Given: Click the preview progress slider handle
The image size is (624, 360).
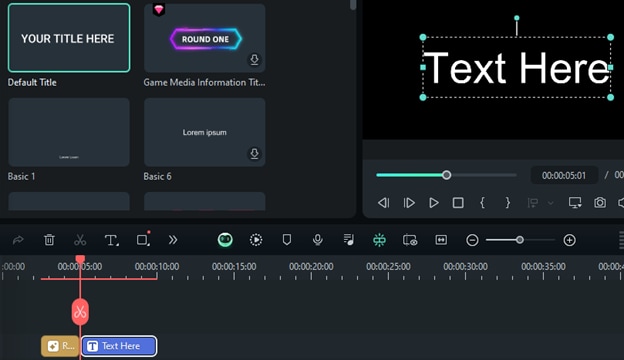Looking at the screenshot, I should [x=447, y=175].
